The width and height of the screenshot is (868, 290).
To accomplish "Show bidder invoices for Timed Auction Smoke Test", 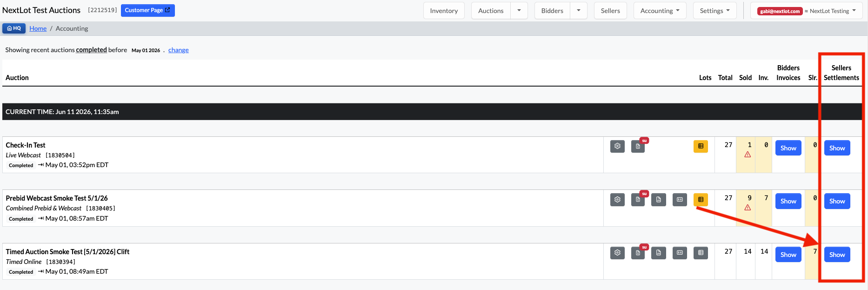I will pos(788,255).
